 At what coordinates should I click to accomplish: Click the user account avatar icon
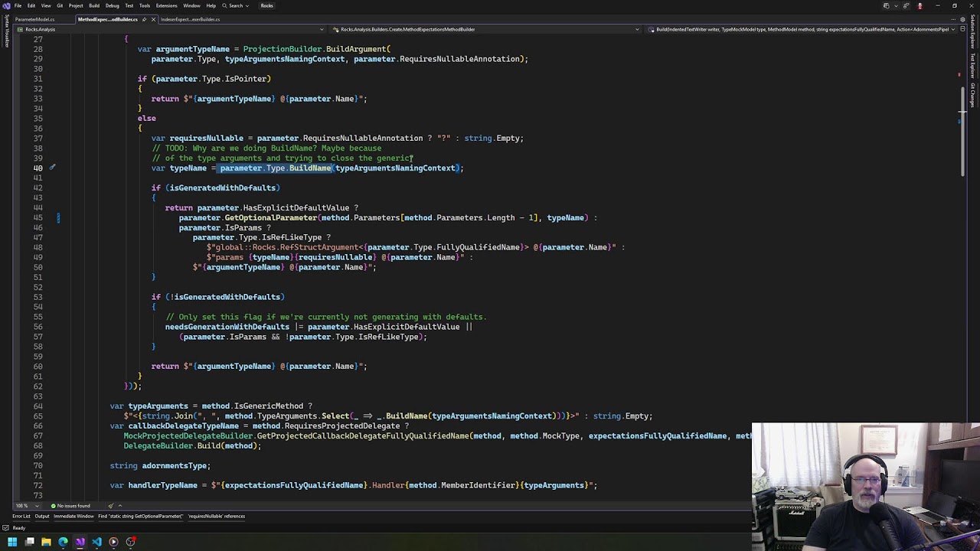pos(920,5)
